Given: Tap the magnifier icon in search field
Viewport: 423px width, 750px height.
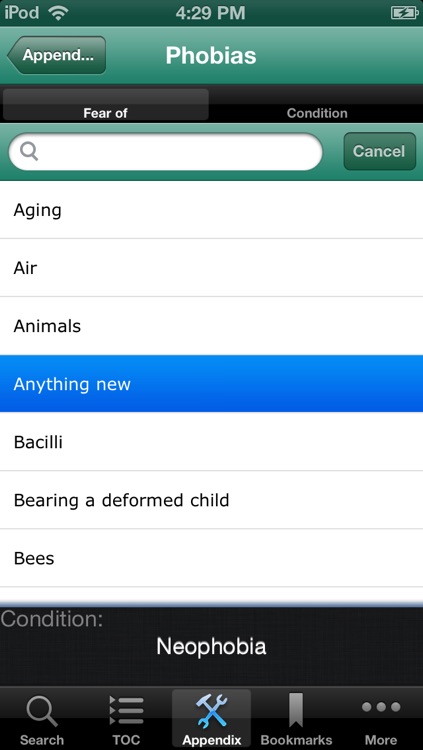Looking at the screenshot, I should [29, 151].
